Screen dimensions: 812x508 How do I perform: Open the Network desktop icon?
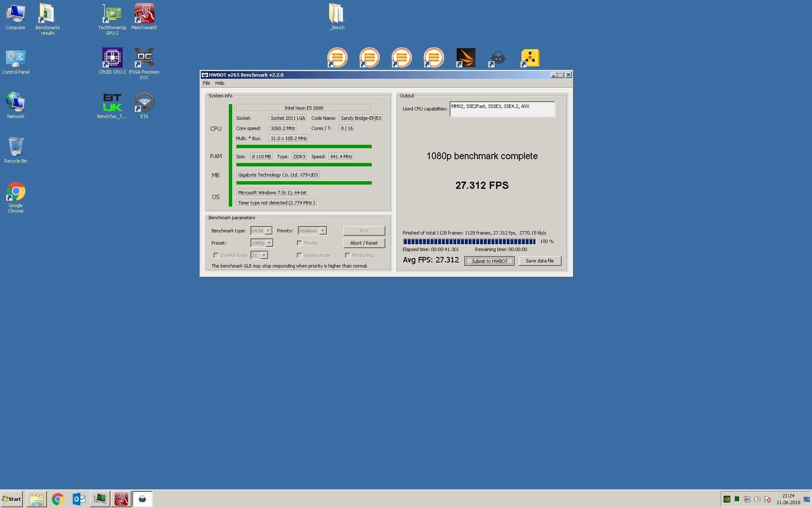coord(16,106)
